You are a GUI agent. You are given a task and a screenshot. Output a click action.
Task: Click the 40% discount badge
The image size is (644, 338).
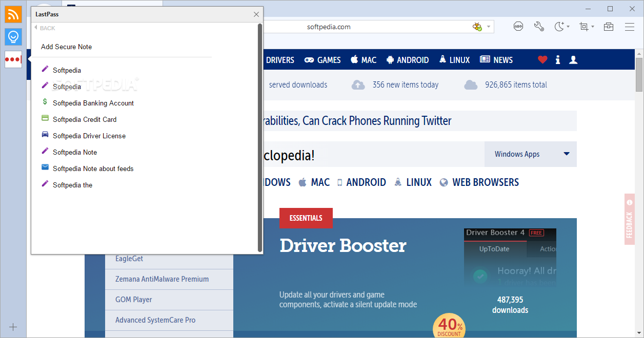tap(450, 325)
